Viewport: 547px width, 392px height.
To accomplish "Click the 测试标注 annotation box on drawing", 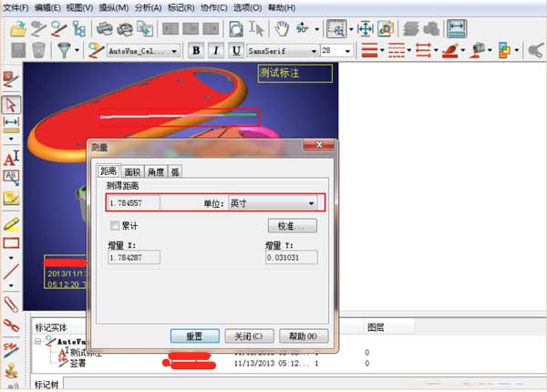I will click(x=294, y=73).
